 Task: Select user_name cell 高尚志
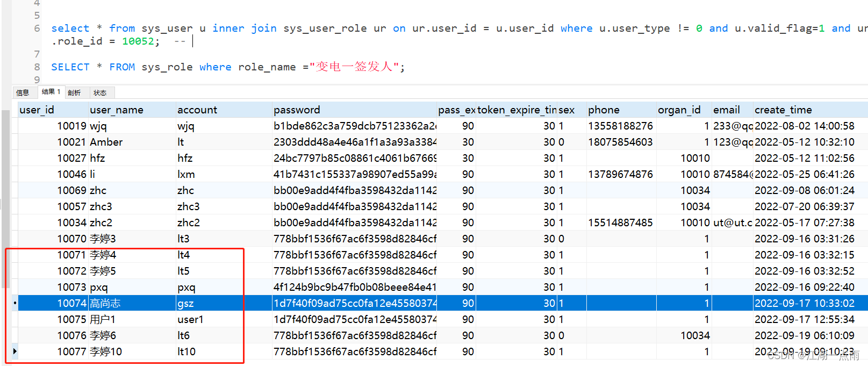coord(132,303)
